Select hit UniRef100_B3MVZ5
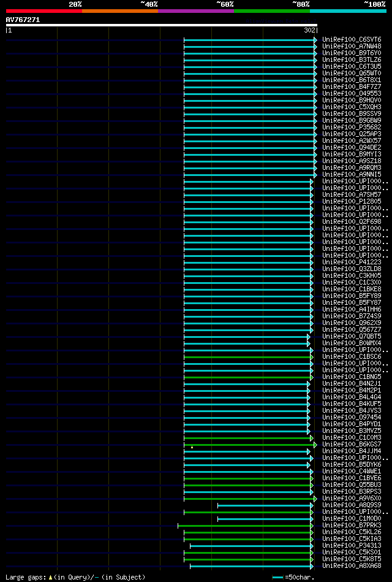 tap(352, 431)
